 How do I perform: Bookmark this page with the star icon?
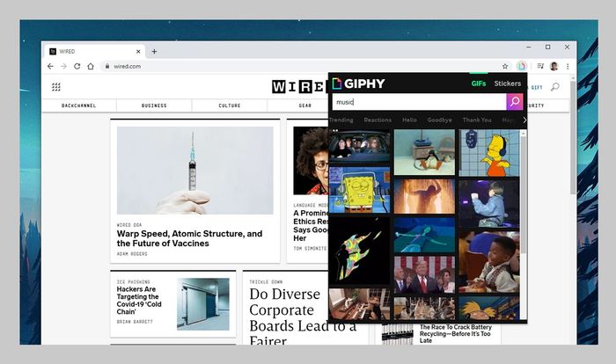coord(505,66)
